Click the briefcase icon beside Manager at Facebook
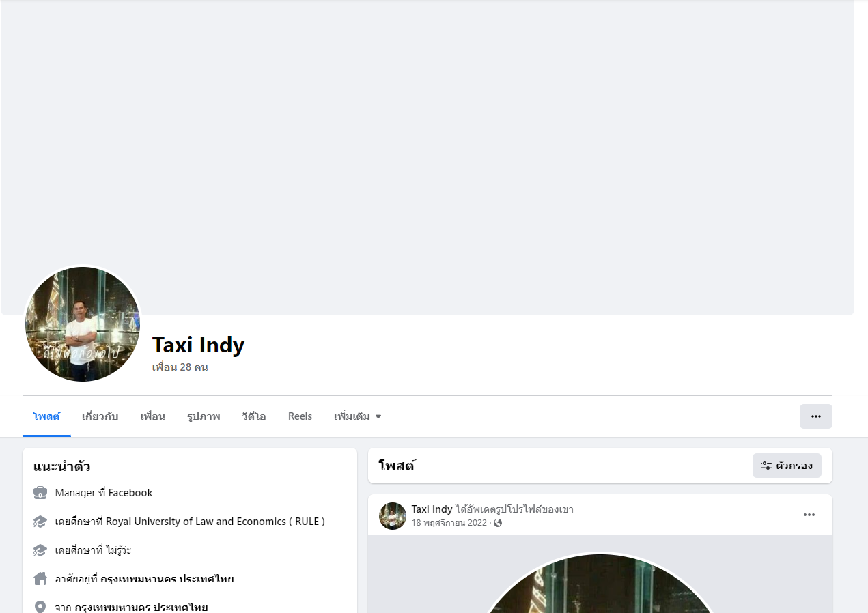Viewport: 868px width, 613px height. pyautogui.click(x=40, y=493)
